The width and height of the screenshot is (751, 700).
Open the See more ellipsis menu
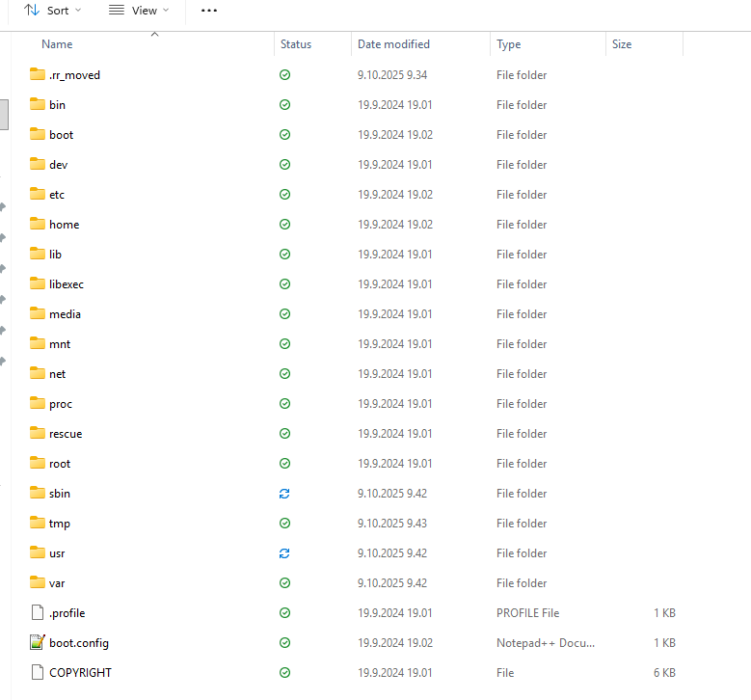[209, 11]
